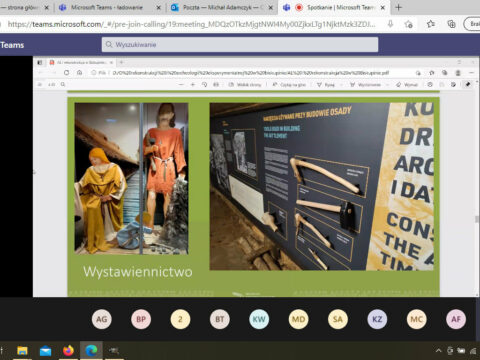Go back in the shared browser
The width and height of the screenshot is (480, 360).
41,72
